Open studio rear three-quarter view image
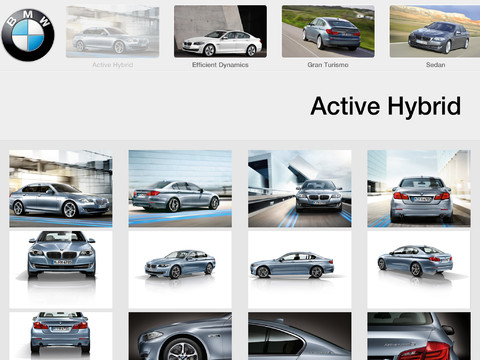Screen dimensions: 480x360 [419, 270]
